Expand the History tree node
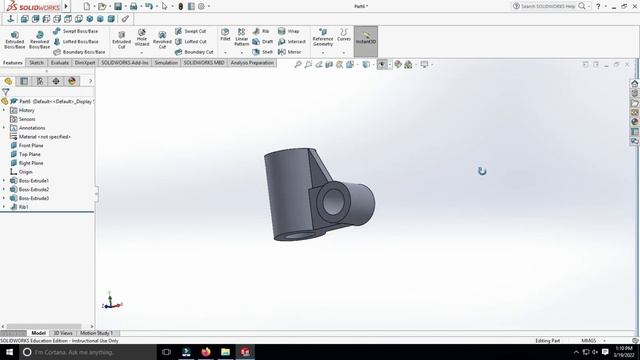This screenshot has height=360, width=640. pos(4,110)
